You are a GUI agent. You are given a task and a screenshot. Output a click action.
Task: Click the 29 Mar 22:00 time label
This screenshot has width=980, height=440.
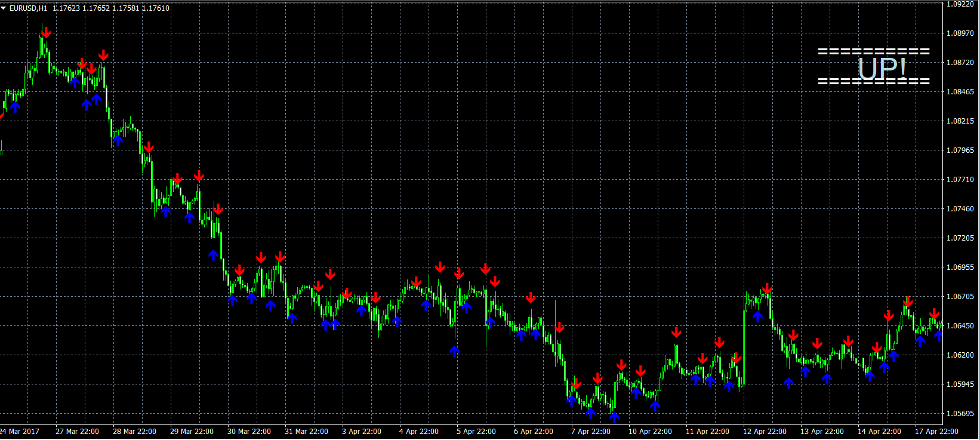(x=192, y=432)
